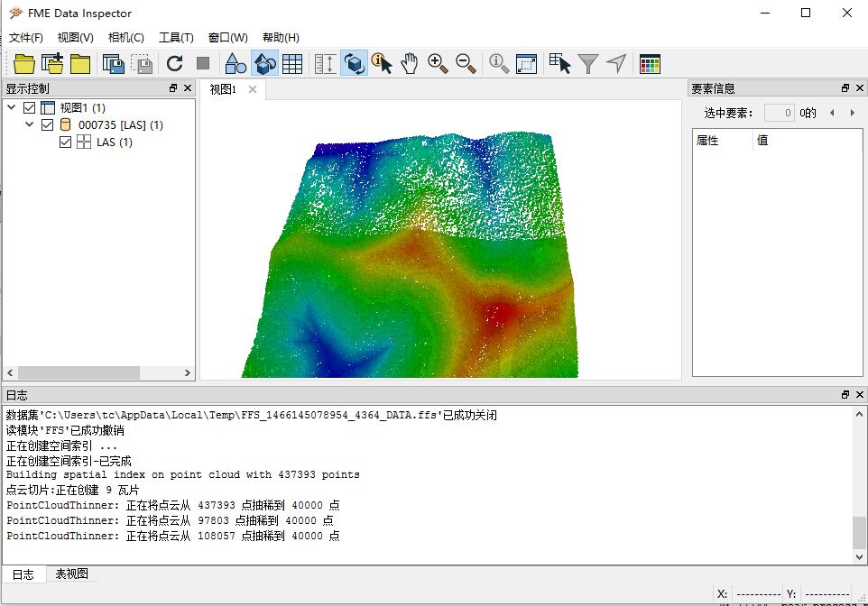Maximize the FME Data Inspector window

tap(806, 13)
